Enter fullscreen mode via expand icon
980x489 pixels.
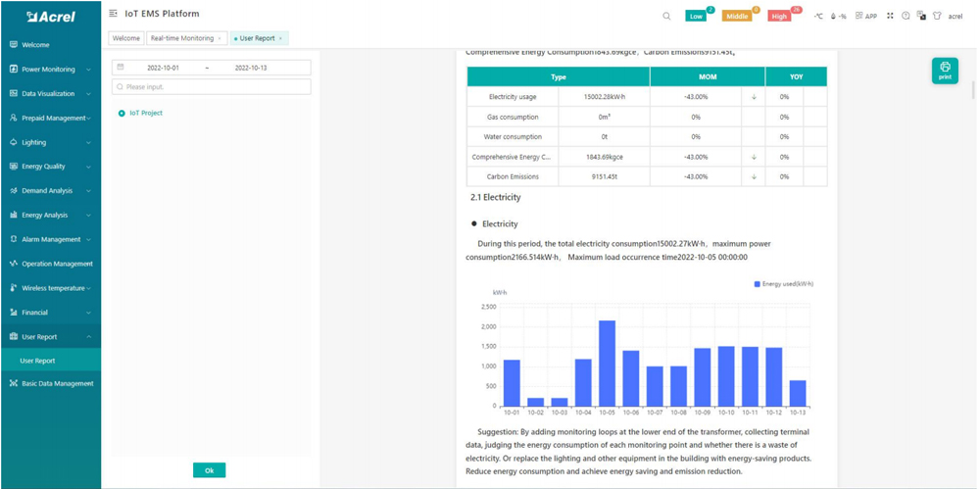coord(890,16)
